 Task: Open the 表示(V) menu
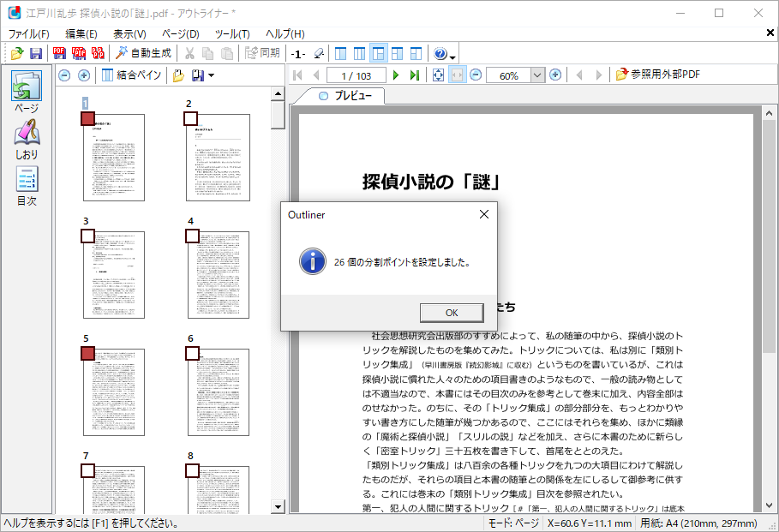click(129, 33)
